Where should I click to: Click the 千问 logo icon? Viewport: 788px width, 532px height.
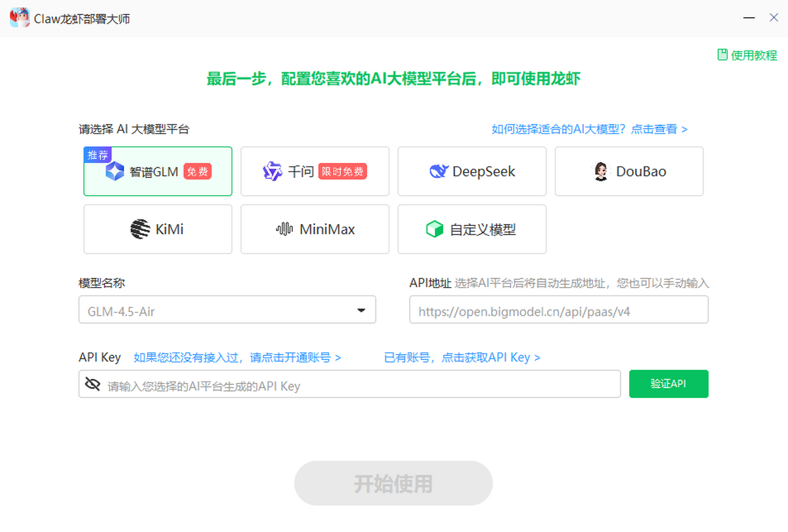[272, 171]
